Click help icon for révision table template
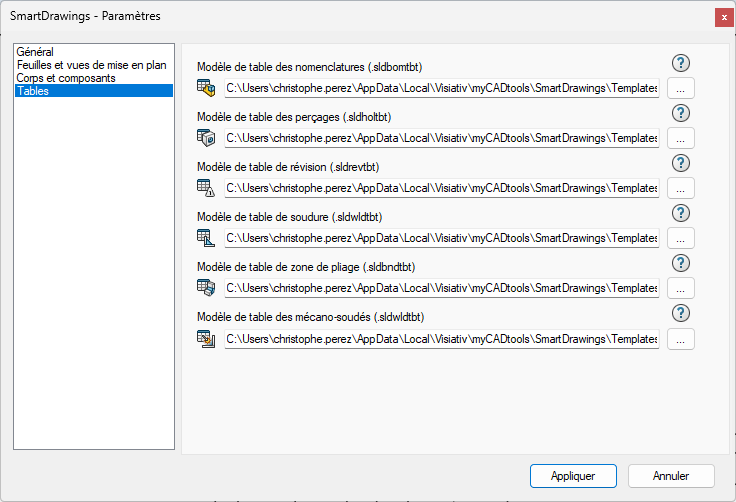The image size is (736, 502). click(x=681, y=164)
